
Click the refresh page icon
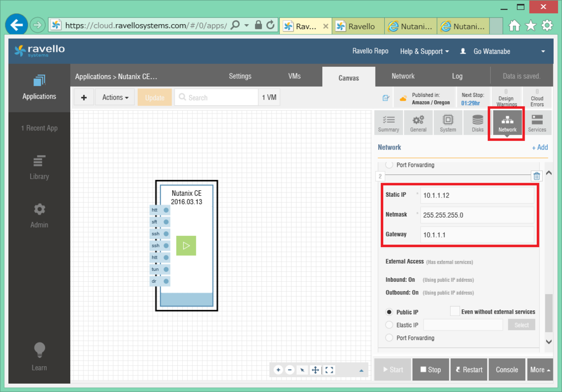point(271,25)
